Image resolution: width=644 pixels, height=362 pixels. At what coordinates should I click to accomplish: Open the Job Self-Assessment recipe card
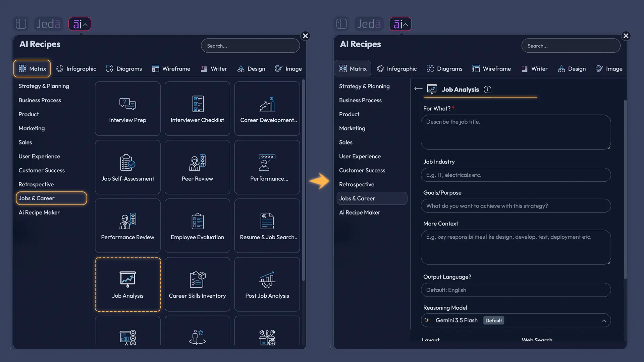click(127, 167)
